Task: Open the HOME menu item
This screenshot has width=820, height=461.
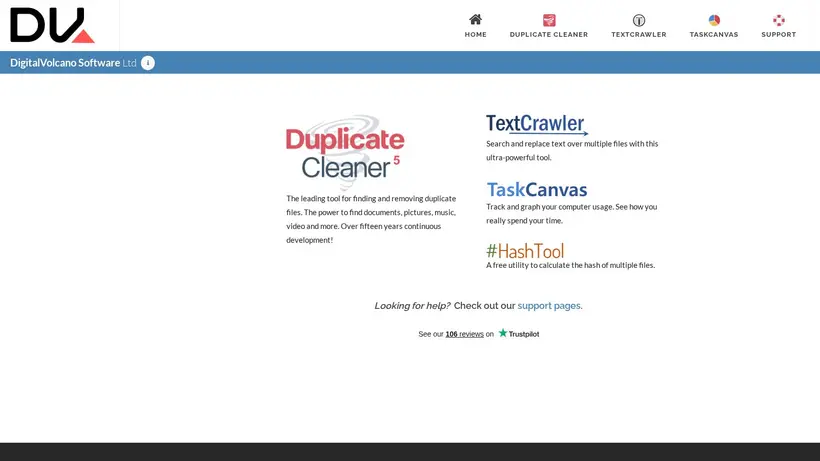Action: tap(475, 34)
